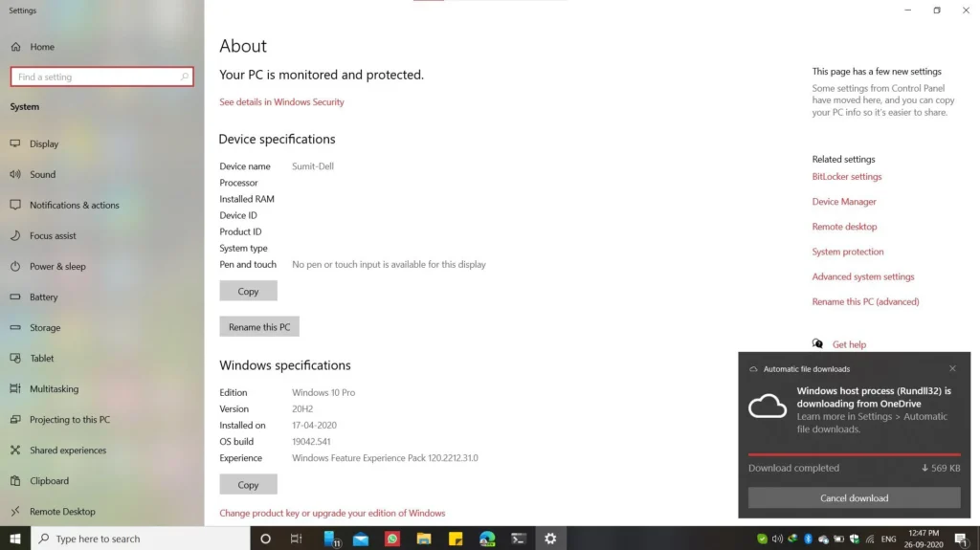This screenshot has width=980, height=550.
Task: Click the Power & sleep icon
Action: pos(15,266)
